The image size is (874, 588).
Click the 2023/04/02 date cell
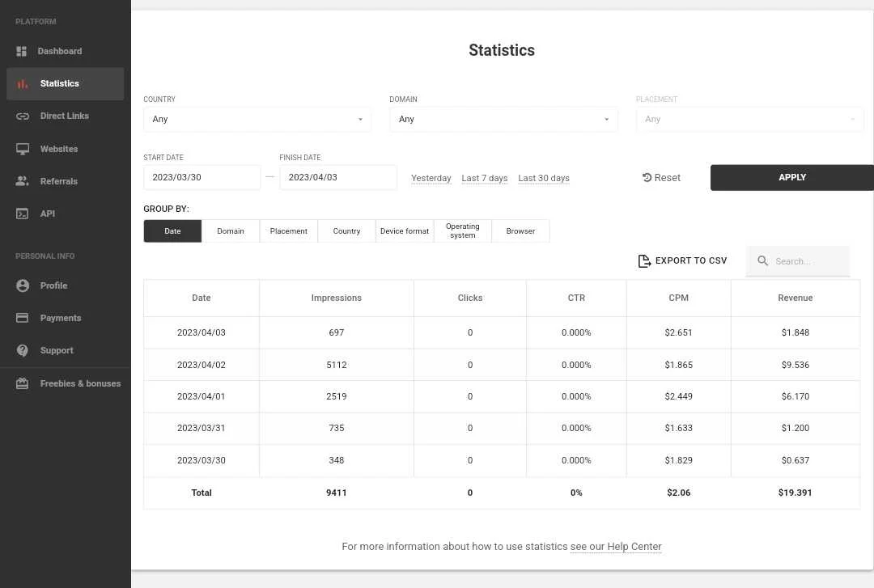202,365
